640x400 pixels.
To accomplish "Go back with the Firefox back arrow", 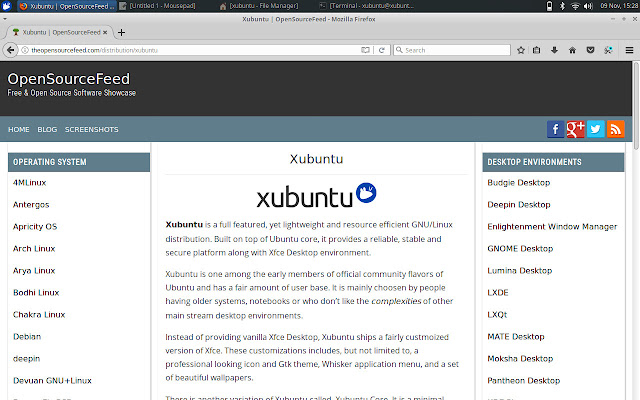I will pos(11,50).
